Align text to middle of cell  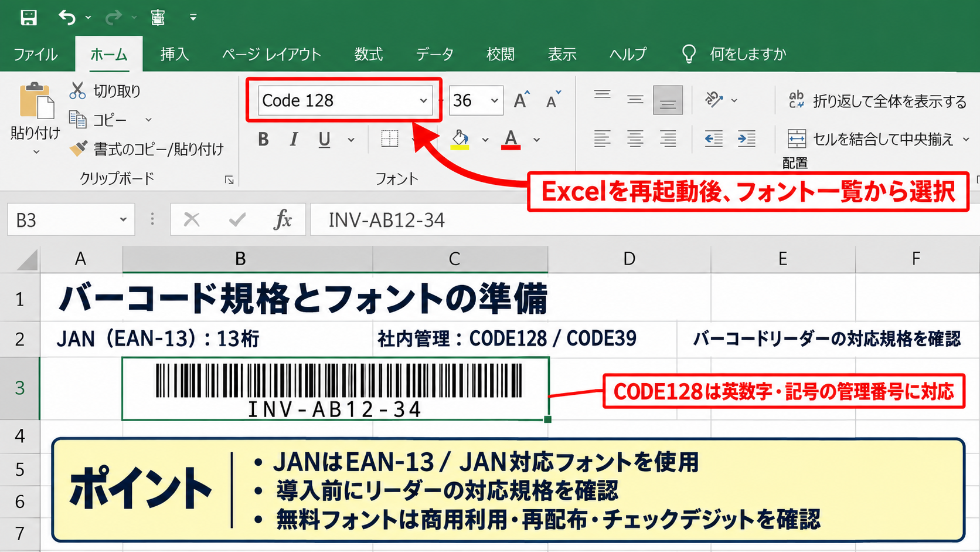635,100
